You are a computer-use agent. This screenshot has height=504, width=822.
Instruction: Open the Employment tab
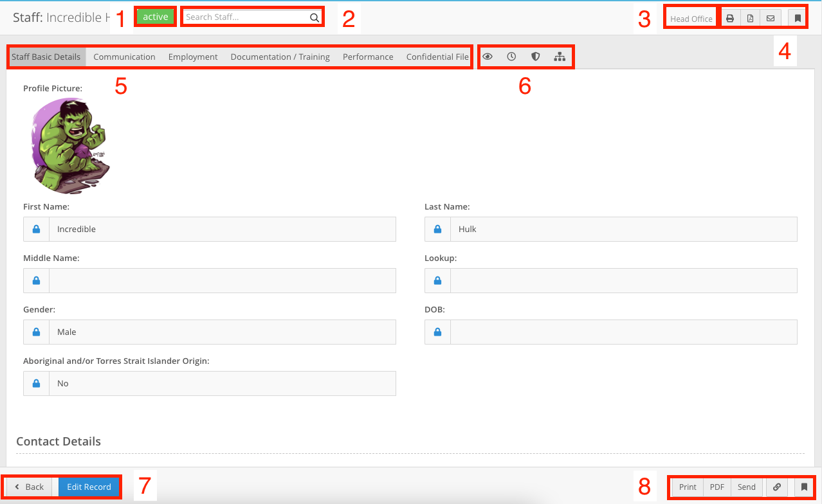[193, 57]
